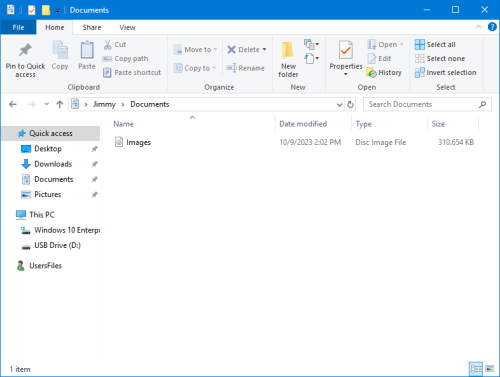Screen dimensions: 500x377
Task: Click Copy path in Clipboard group
Action: [125, 59]
